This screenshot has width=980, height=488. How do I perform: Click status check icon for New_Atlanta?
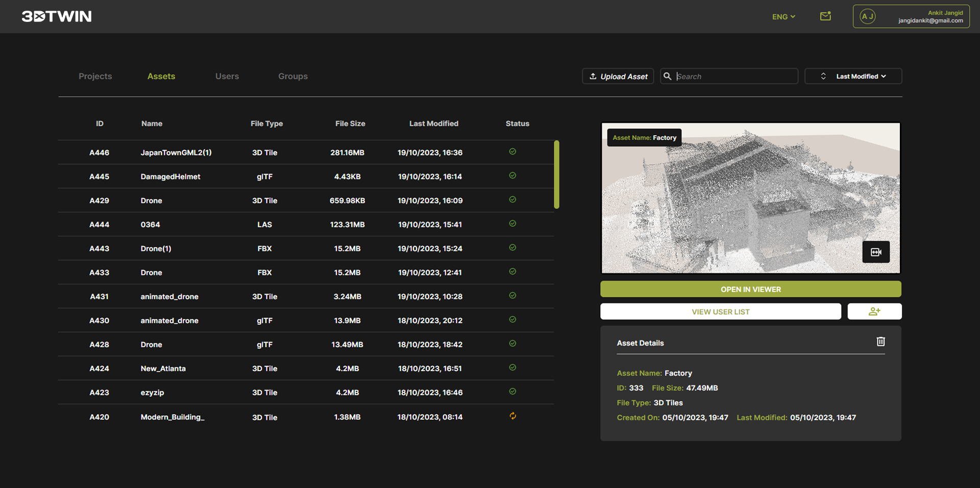512,367
